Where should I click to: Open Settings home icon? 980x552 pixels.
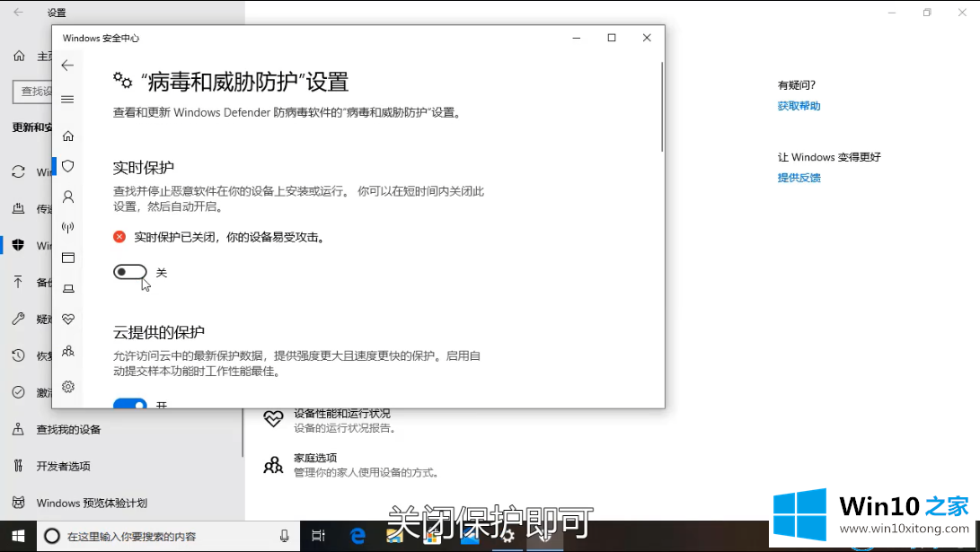pos(20,57)
